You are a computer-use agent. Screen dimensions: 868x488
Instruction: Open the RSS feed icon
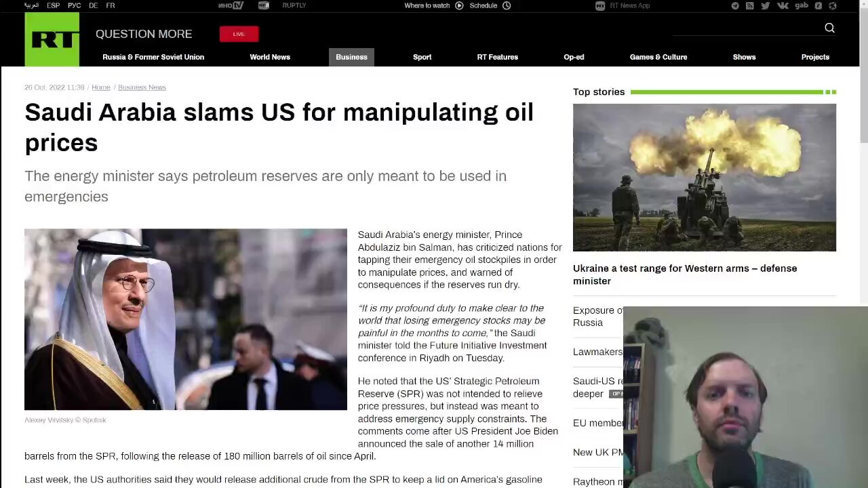[749, 5]
